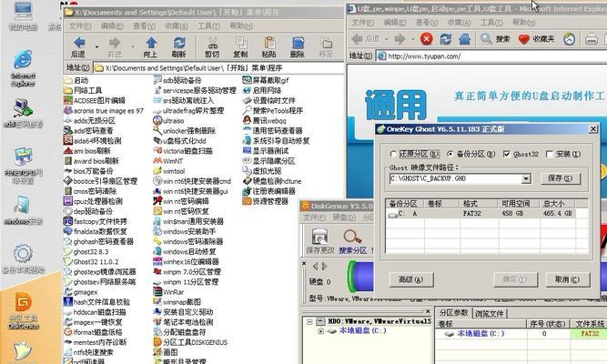
Task: Select the 备份分区 radio button
Action: [x=450, y=154]
